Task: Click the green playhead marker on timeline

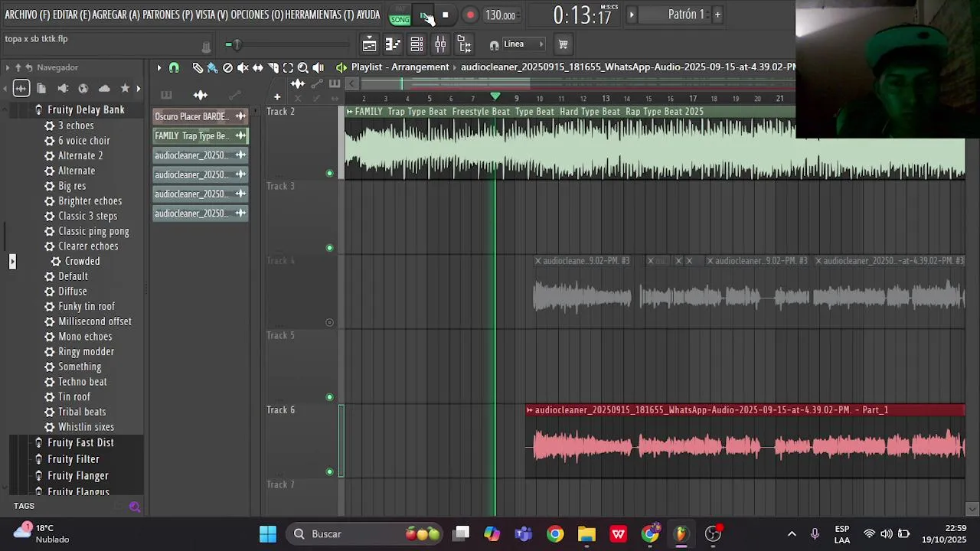Action: coord(495,96)
